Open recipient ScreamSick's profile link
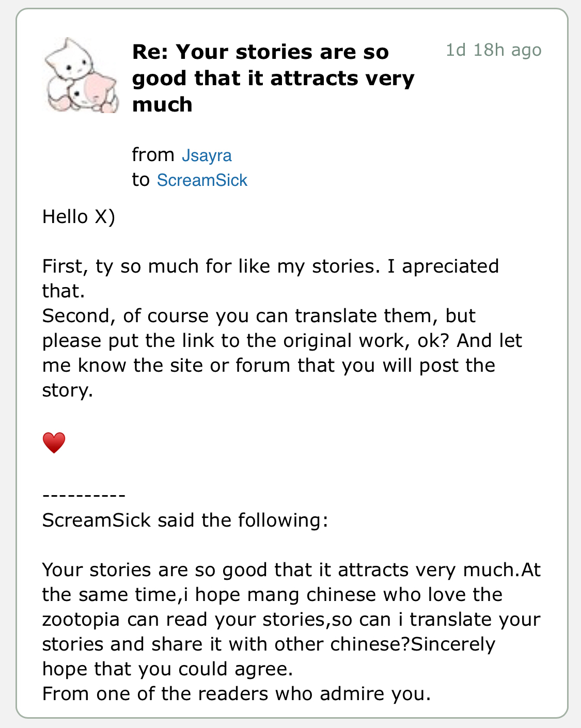 point(202,180)
